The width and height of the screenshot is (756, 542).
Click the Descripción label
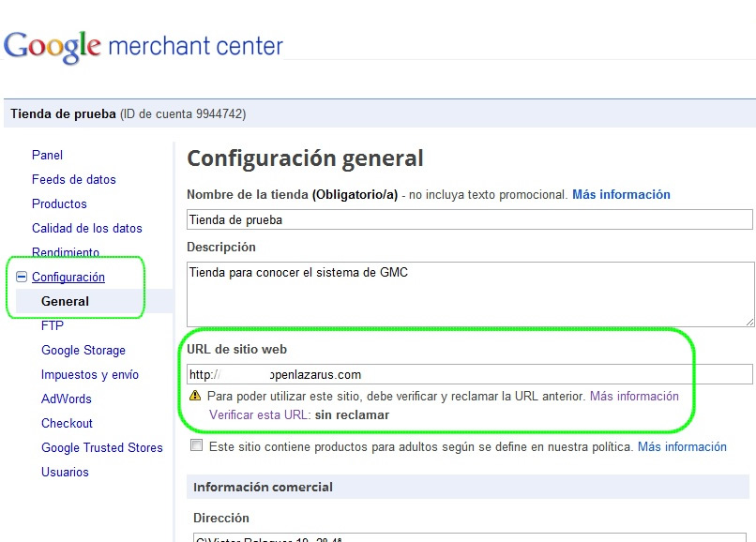221,248
